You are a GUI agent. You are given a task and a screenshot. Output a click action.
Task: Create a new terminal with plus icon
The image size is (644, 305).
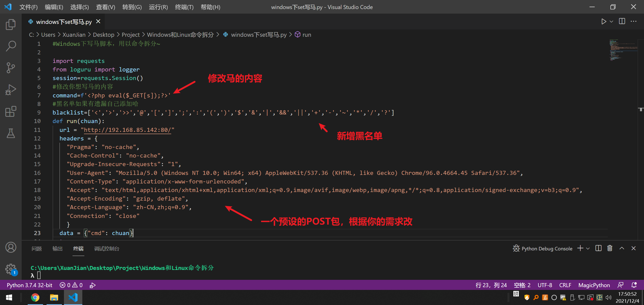coord(580,248)
